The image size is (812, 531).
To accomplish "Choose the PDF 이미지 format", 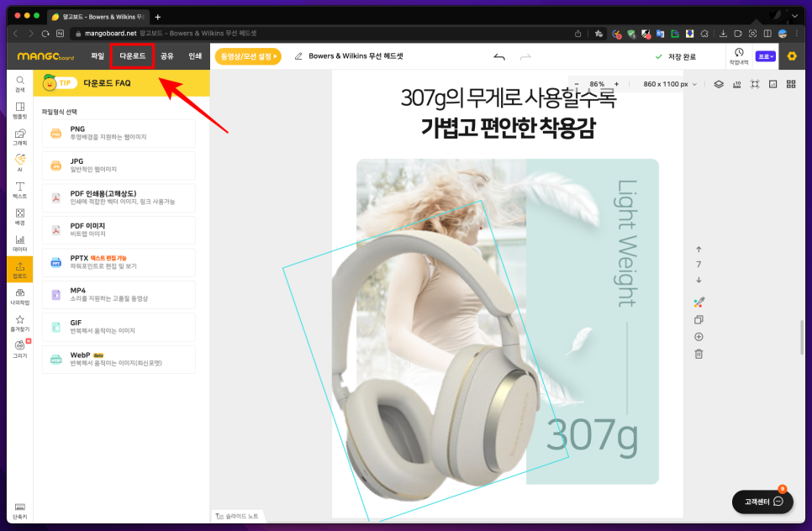I will (119, 230).
